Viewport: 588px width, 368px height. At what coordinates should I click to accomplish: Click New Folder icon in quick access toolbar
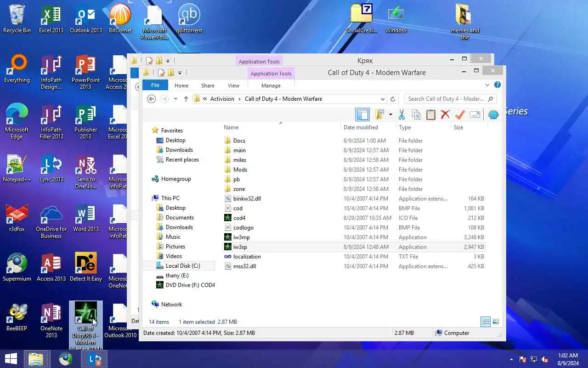click(171, 73)
